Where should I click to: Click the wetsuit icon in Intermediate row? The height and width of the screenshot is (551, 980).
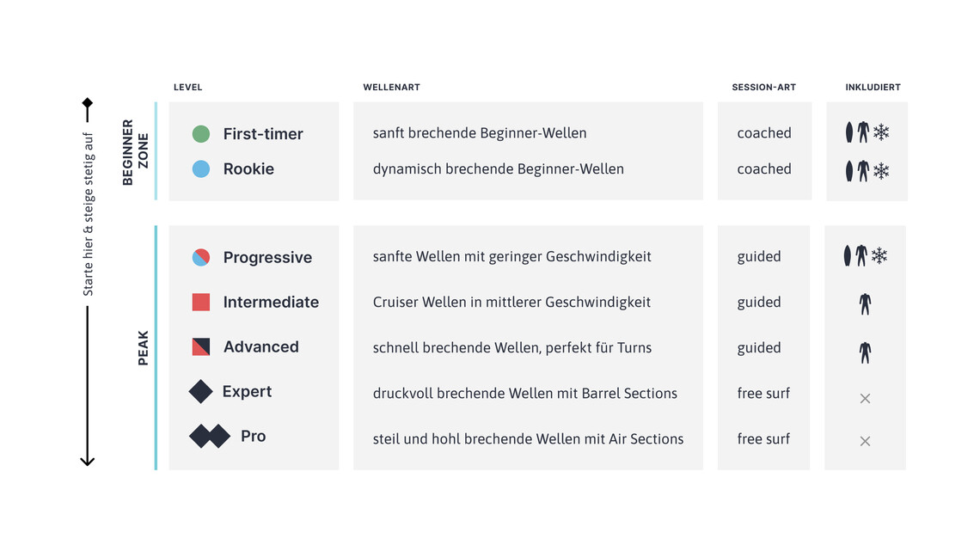[865, 303]
